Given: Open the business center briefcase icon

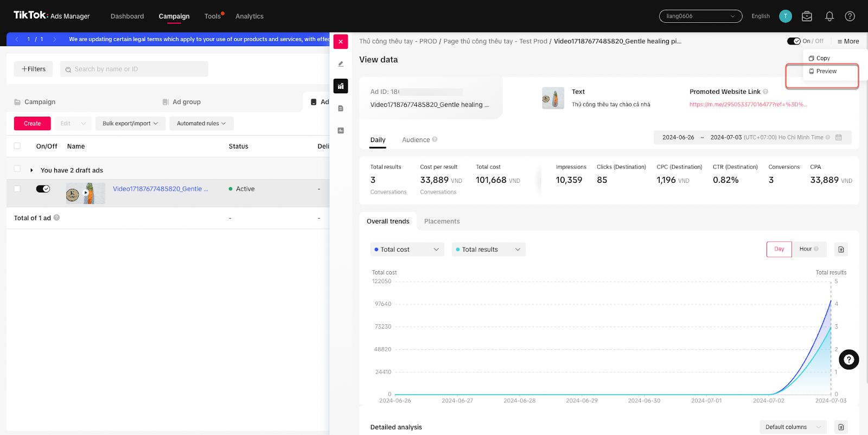Looking at the screenshot, I should click(x=807, y=16).
